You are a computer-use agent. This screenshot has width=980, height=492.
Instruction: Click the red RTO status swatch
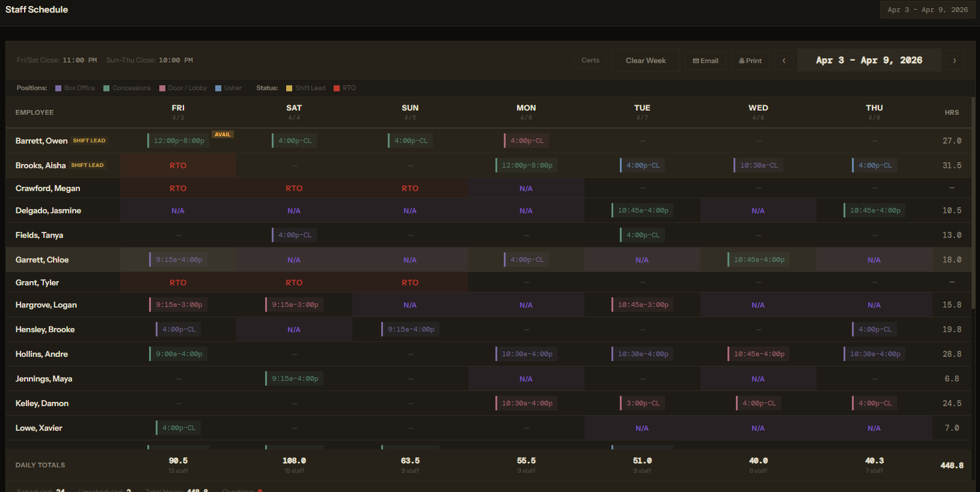click(x=337, y=88)
